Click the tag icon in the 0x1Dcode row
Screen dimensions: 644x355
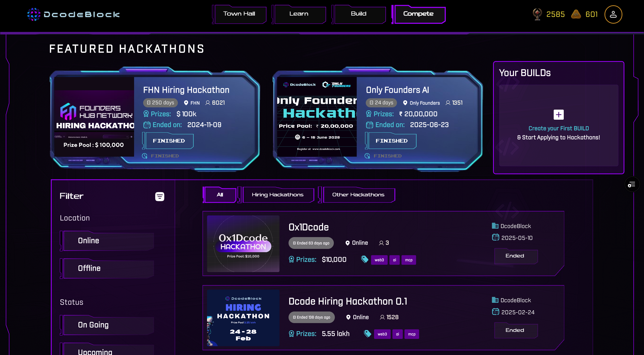[365, 259]
